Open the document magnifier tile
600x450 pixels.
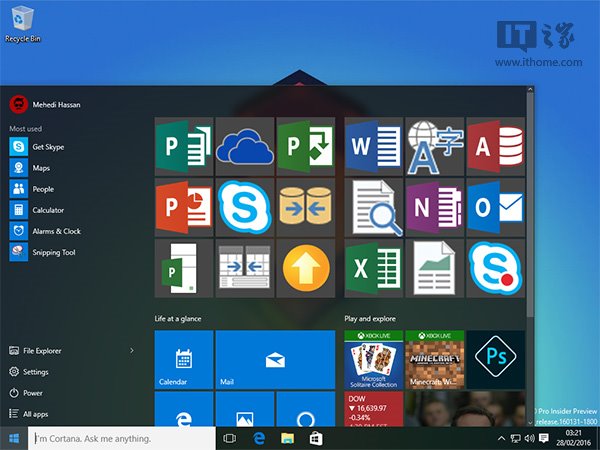[x=373, y=207]
